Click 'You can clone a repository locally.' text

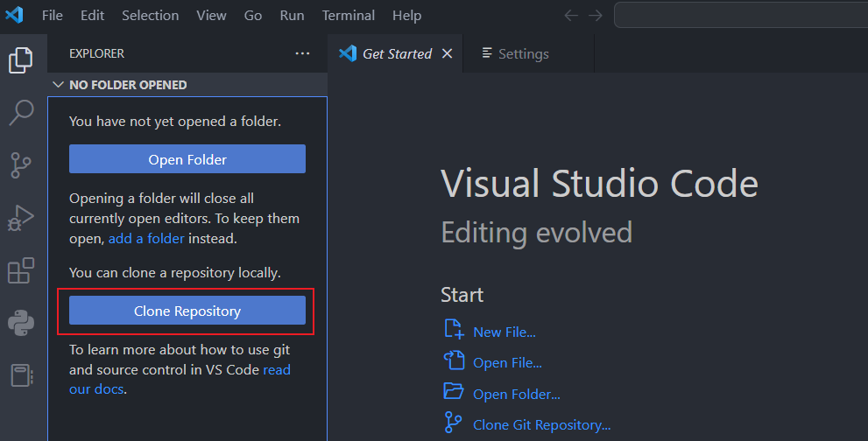click(x=175, y=273)
